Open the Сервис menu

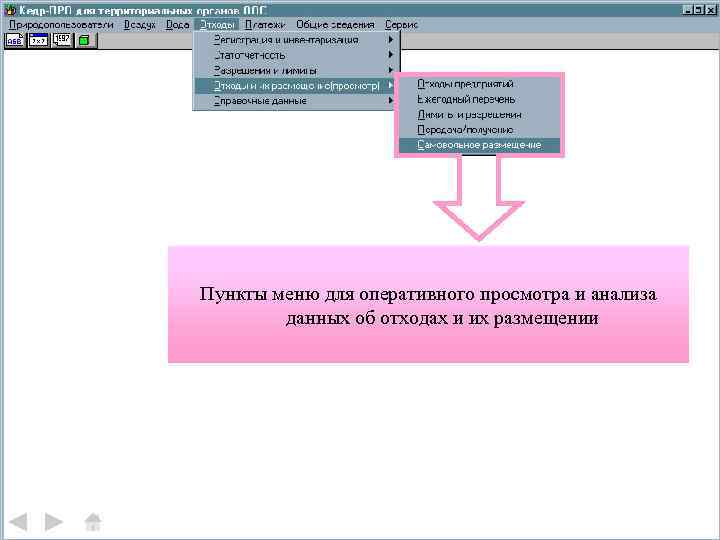(x=401, y=25)
